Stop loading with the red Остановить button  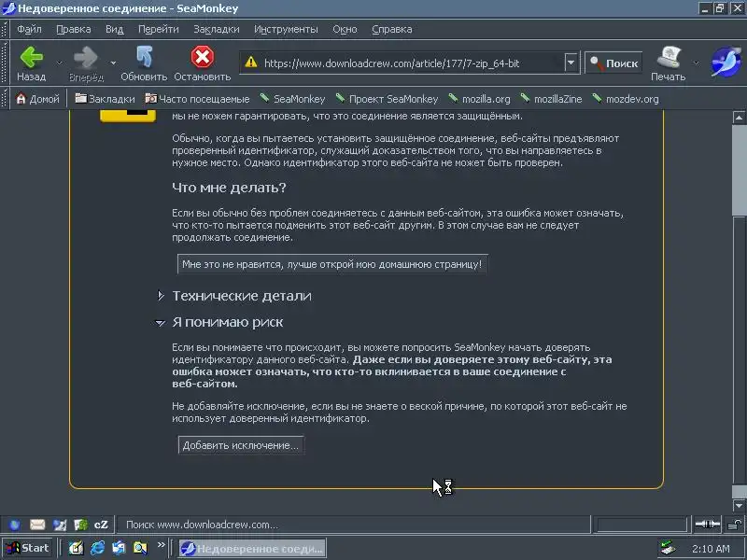click(202, 63)
